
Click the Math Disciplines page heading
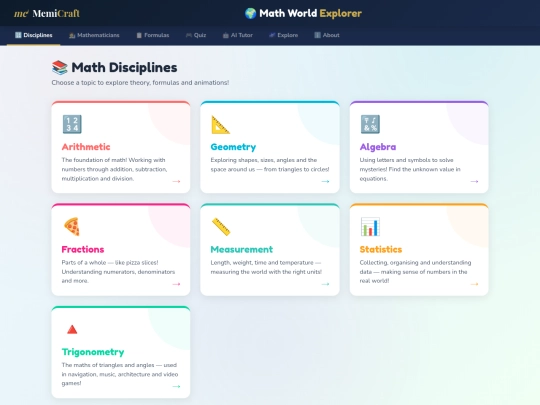124,68
